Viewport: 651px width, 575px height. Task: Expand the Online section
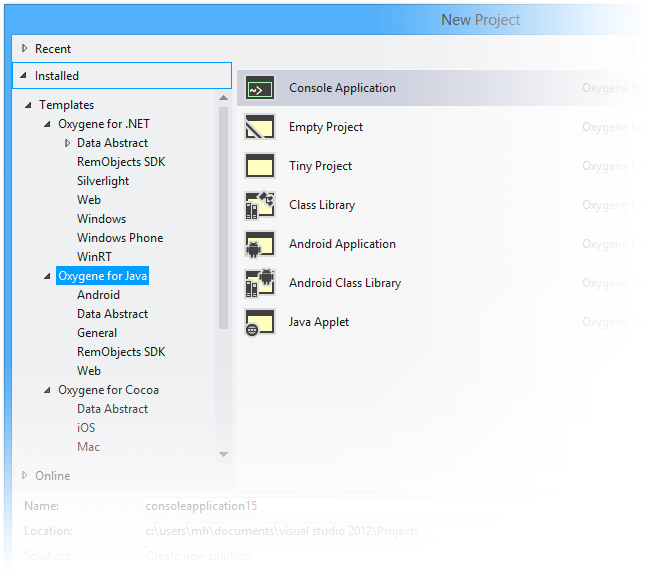(x=24, y=475)
